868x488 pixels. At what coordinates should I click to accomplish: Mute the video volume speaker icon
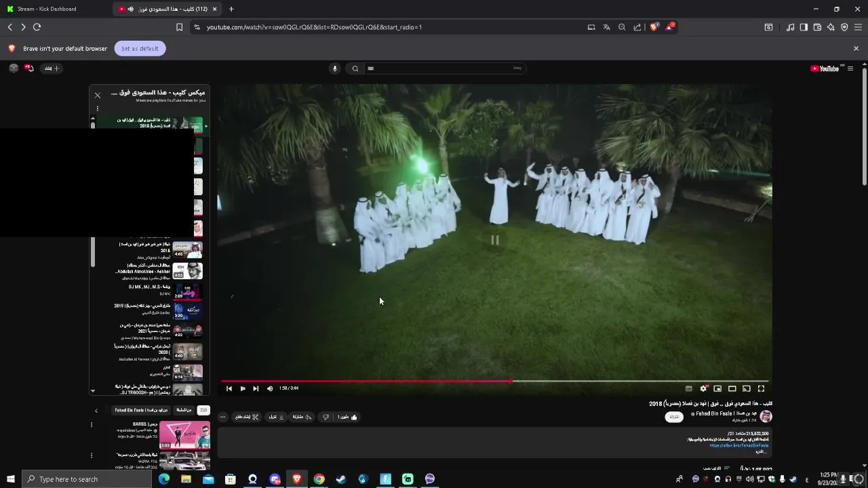pos(270,388)
